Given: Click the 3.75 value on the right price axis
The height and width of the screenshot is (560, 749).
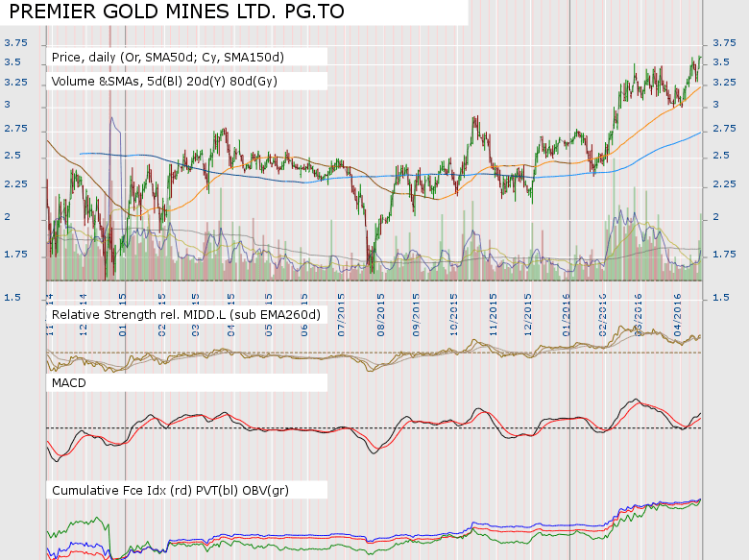Looking at the screenshot, I should pyautogui.click(x=725, y=43).
